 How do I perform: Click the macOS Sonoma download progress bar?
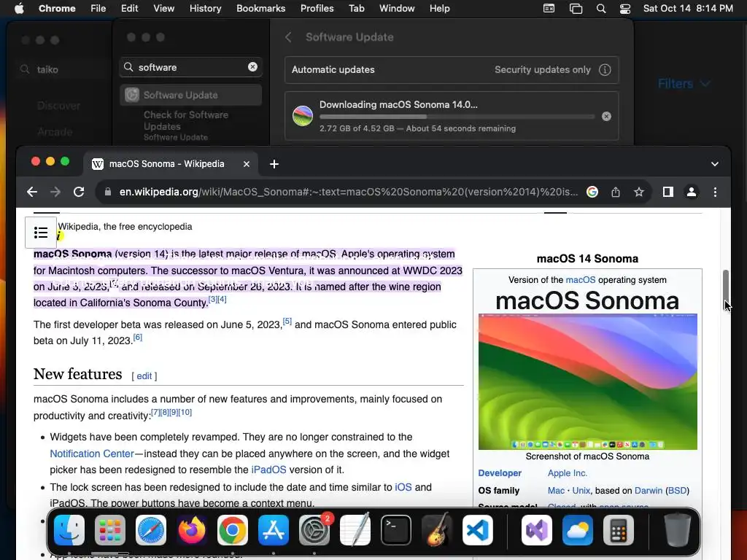[x=457, y=116]
